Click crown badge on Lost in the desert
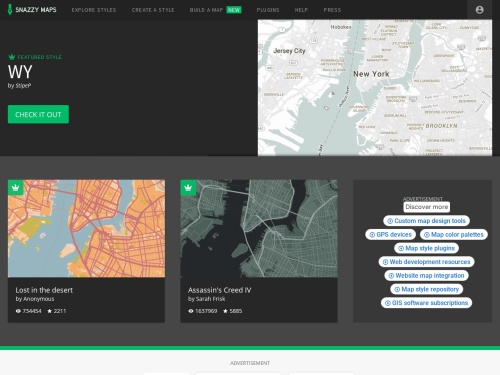 tap(15, 187)
